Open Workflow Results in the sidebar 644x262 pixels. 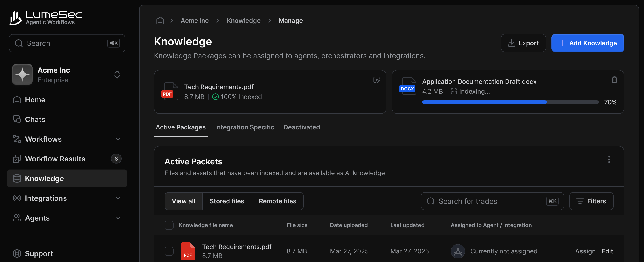coord(67,159)
